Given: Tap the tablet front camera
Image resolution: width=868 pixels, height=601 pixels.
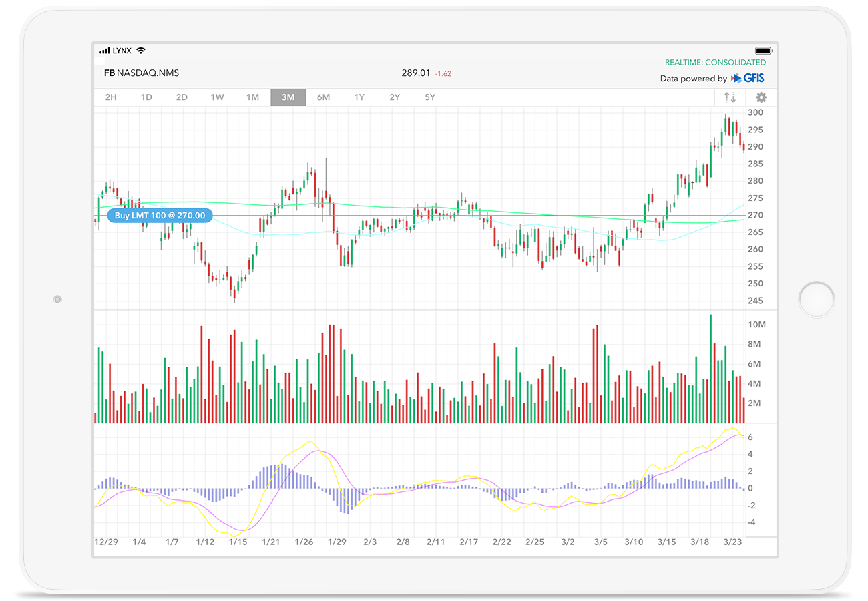Looking at the screenshot, I should click(x=57, y=299).
